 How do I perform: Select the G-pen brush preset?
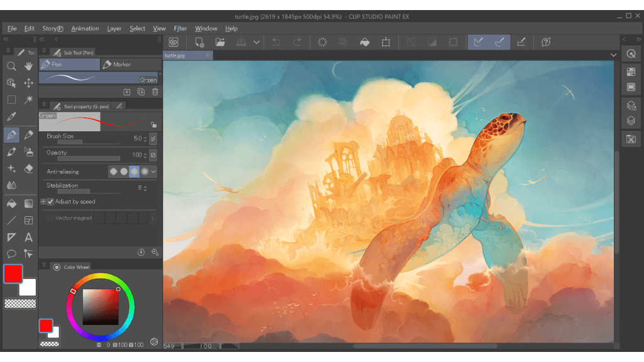[98, 78]
